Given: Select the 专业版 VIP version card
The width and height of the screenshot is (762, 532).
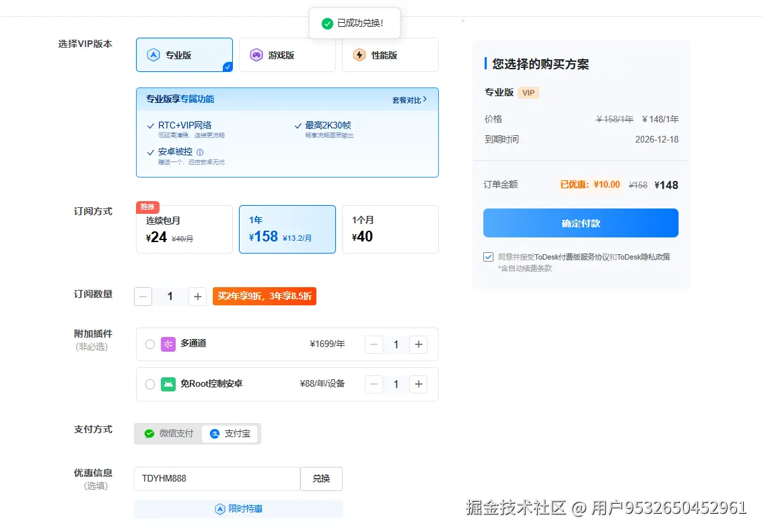Looking at the screenshot, I should [184, 55].
